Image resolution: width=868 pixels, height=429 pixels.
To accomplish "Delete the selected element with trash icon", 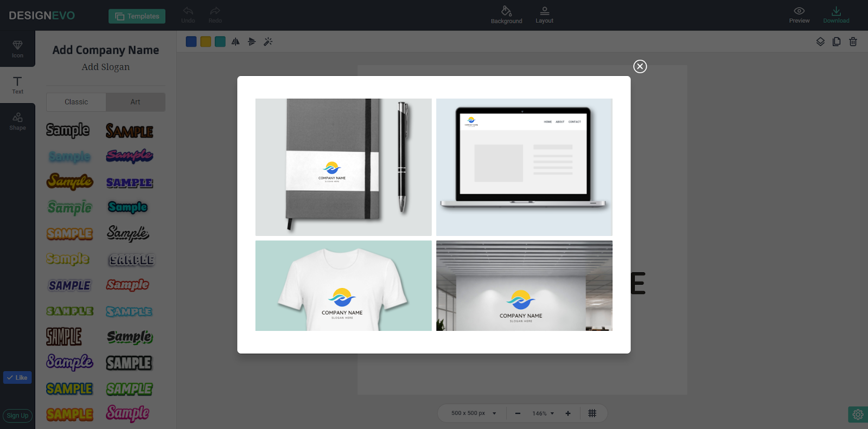I will (x=853, y=42).
